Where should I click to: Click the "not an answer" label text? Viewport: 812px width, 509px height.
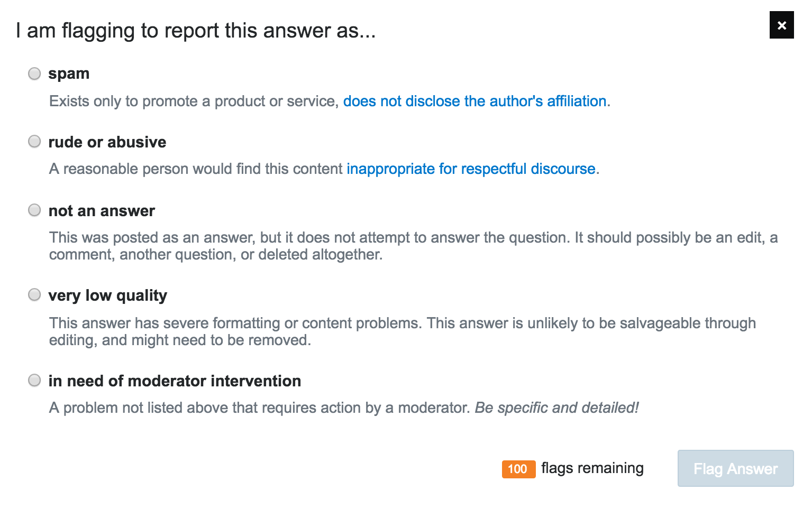(102, 211)
